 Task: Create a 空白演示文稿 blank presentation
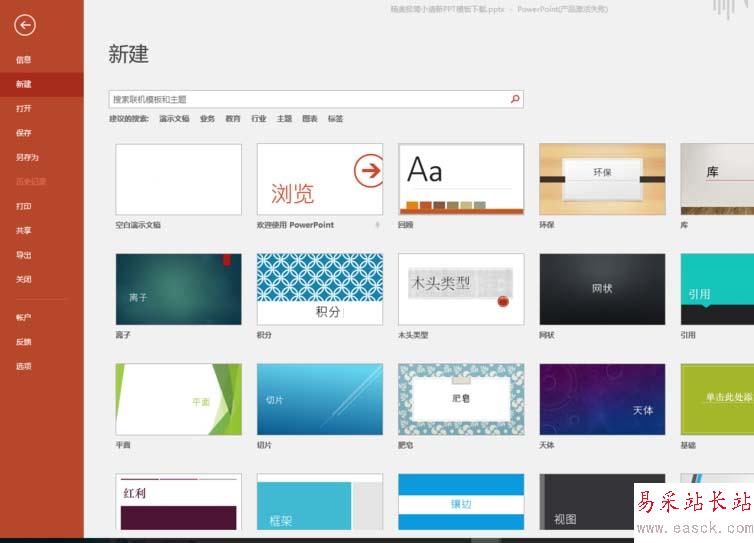click(x=178, y=179)
